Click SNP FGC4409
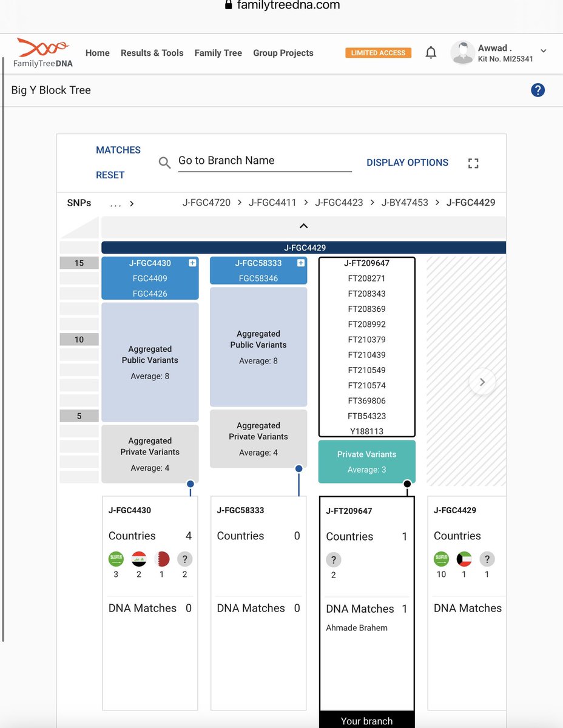 tap(150, 278)
